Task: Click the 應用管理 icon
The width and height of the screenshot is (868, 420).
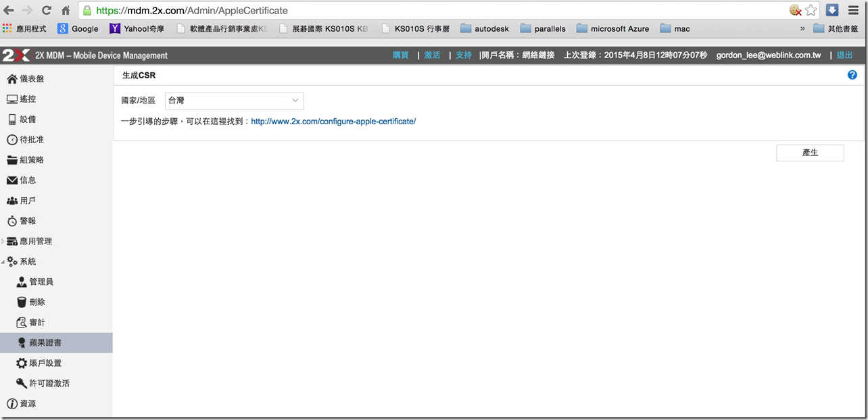Action: [12, 241]
